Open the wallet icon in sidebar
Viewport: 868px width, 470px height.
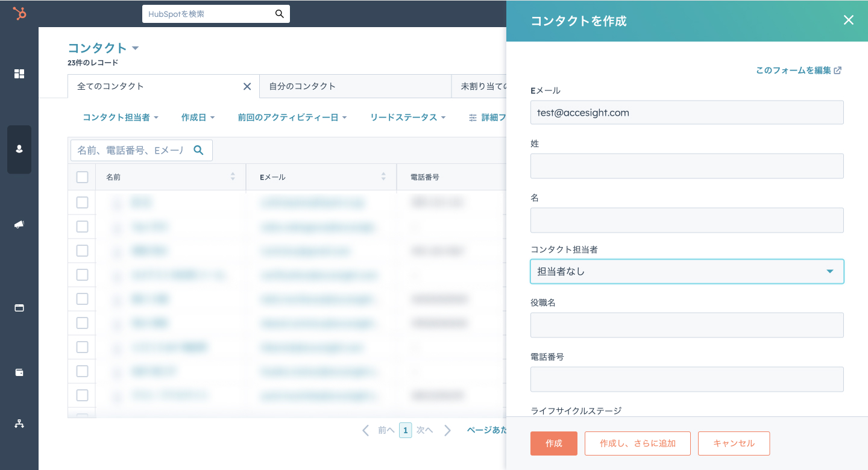(19, 372)
